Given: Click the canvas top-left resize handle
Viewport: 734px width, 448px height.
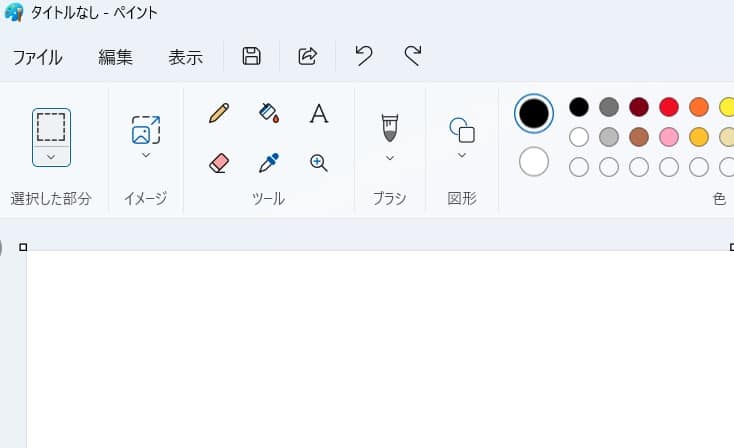Looking at the screenshot, I should coord(23,247).
